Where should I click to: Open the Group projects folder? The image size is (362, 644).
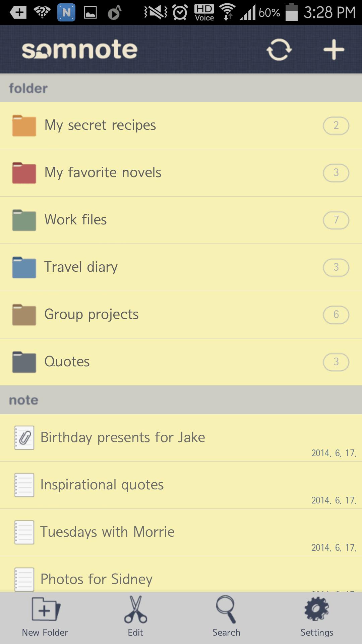coord(181,315)
